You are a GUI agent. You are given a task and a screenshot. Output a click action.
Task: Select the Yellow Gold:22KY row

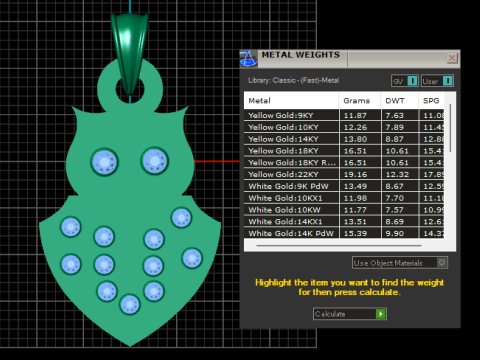(344, 174)
